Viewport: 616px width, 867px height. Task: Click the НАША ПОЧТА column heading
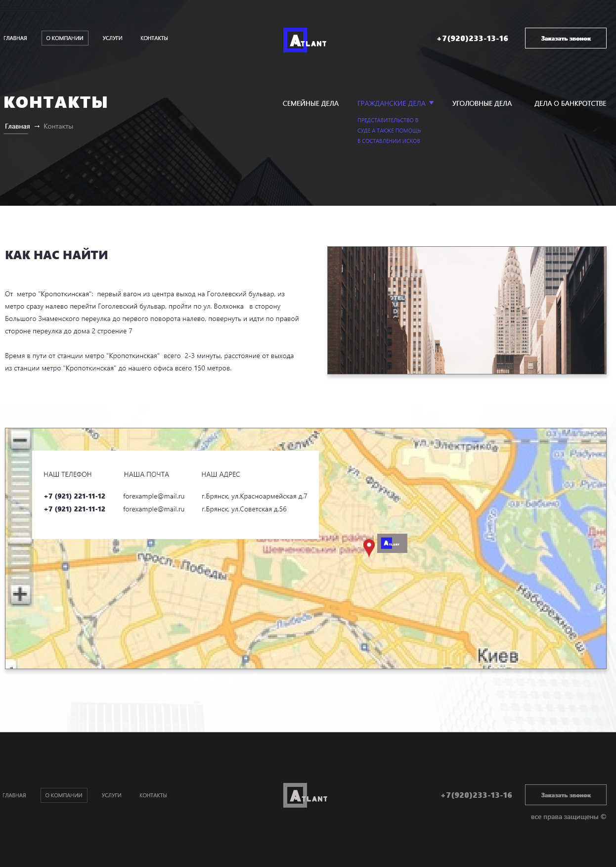click(x=146, y=474)
